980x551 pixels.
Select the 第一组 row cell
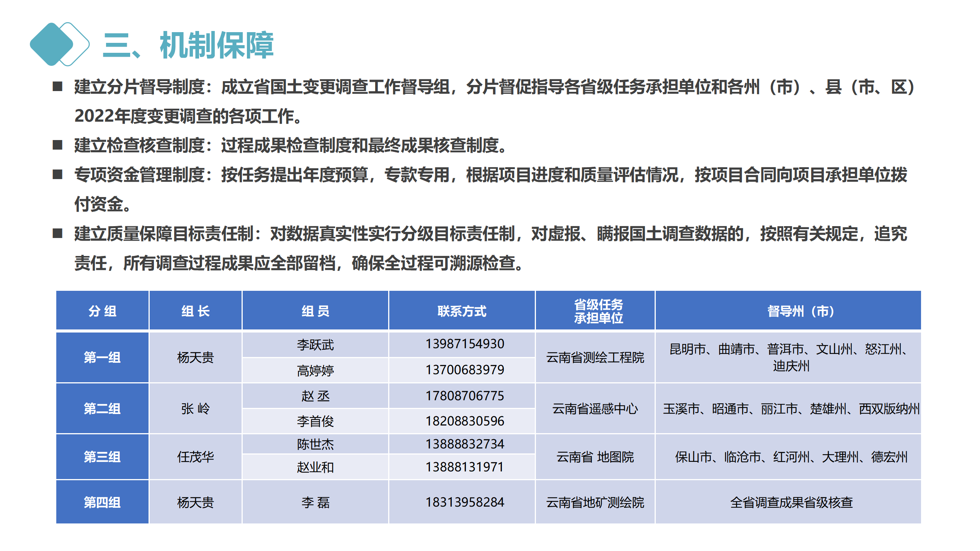[x=102, y=357]
